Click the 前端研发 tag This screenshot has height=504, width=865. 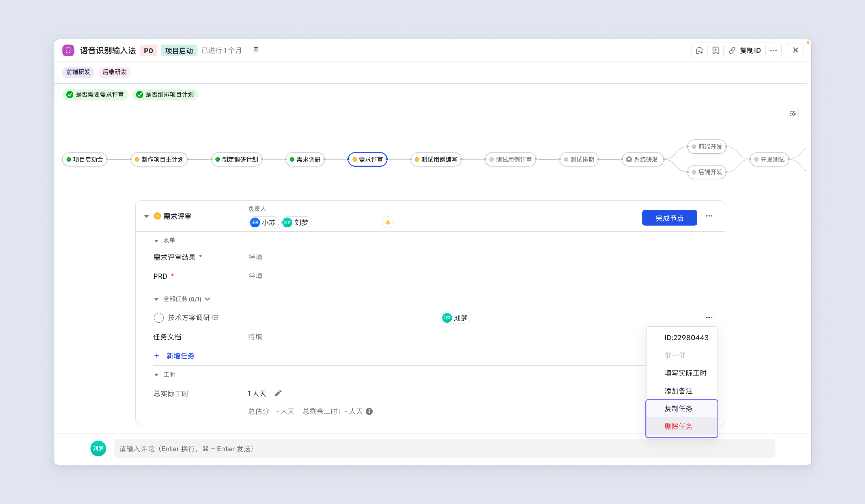coord(78,72)
